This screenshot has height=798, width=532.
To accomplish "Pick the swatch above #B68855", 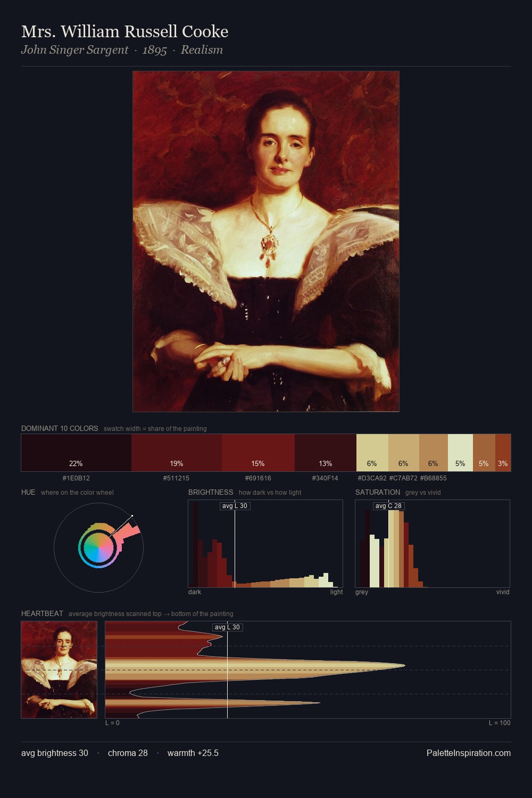I will point(434,453).
